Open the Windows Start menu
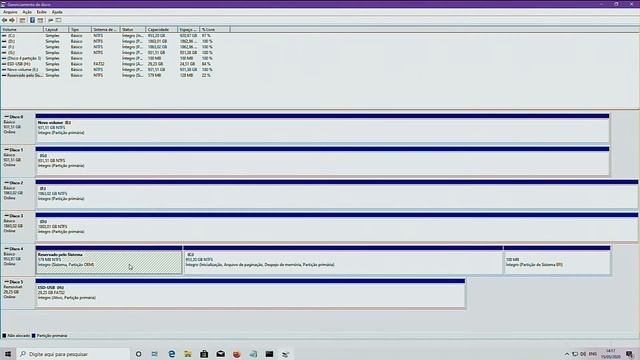Viewport: 640px width, 360px height. point(8,354)
